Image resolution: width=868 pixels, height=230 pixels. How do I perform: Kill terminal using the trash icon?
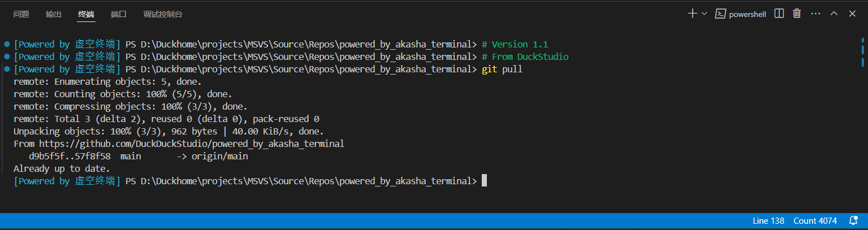pyautogui.click(x=797, y=14)
